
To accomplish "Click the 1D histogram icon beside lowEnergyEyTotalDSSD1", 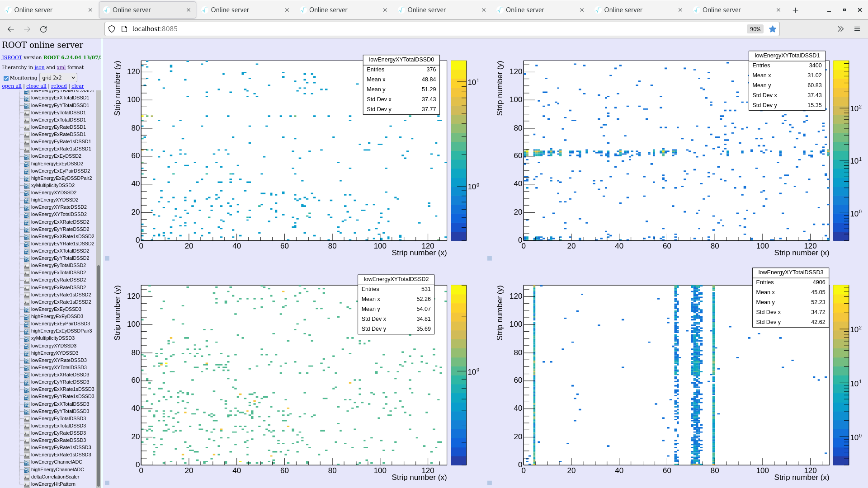I will pyautogui.click(x=27, y=113).
